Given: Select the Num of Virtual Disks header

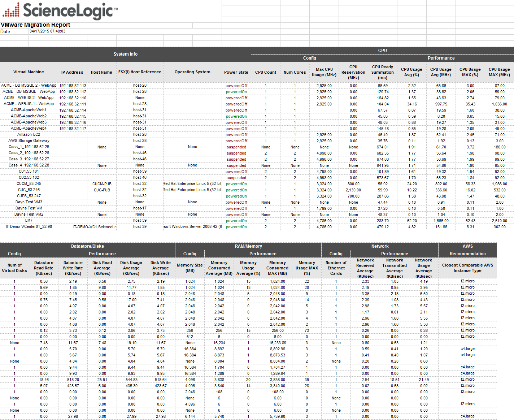Looking at the screenshot, I should click(x=14, y=268).
